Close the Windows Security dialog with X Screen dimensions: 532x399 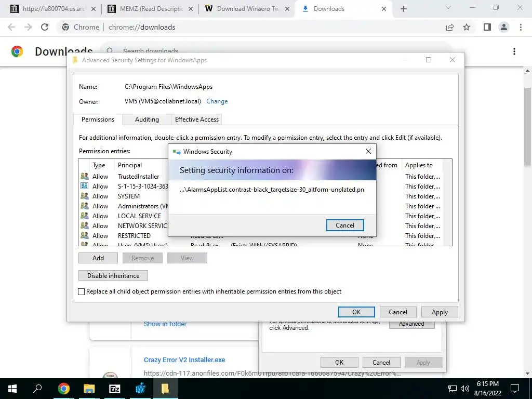(368, 151)
